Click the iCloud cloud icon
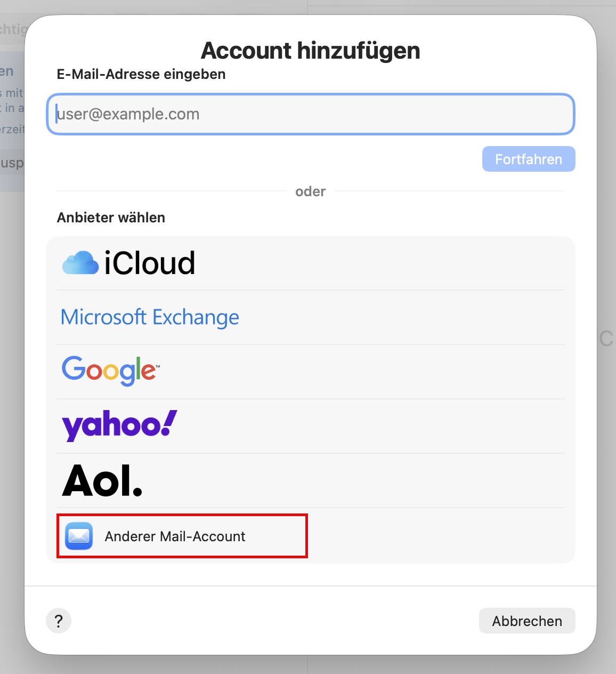Image resolution: width=616 pixels, height=674 pixels. 80,263
